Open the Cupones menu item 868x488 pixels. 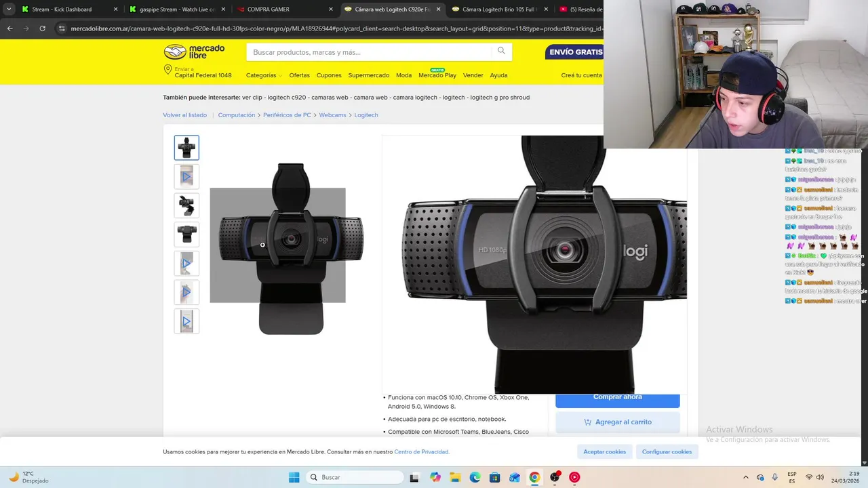(329, 75)
